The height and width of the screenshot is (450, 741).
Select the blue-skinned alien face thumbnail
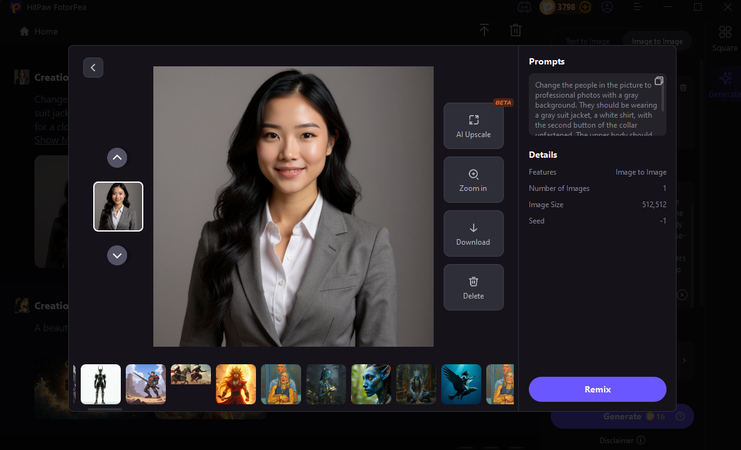pos(370,384)
